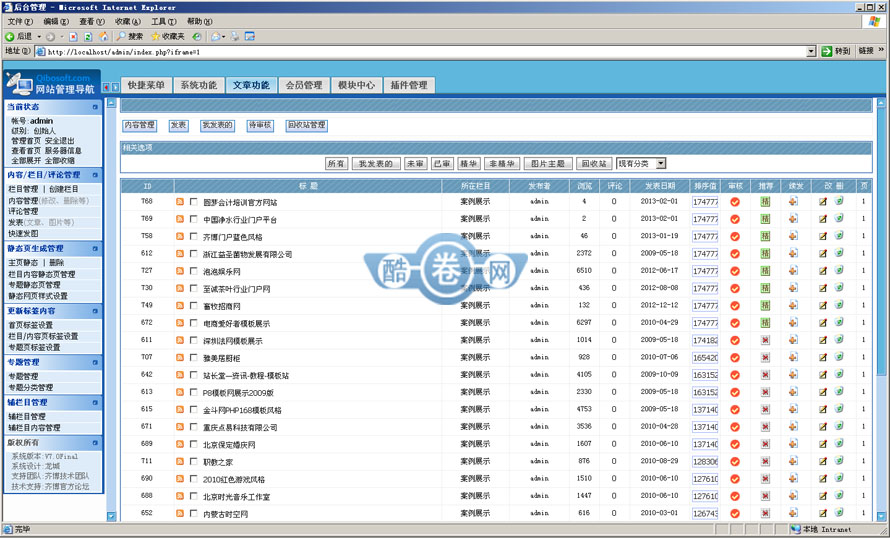
Task: Click the 安全退出 logout link
Action: 60,141
